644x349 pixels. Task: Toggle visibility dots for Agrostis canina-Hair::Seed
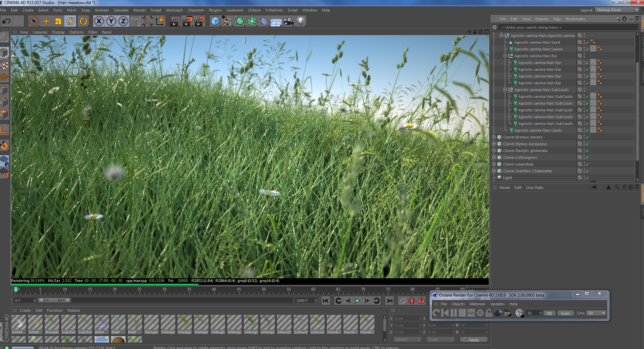tap(584, 42)
